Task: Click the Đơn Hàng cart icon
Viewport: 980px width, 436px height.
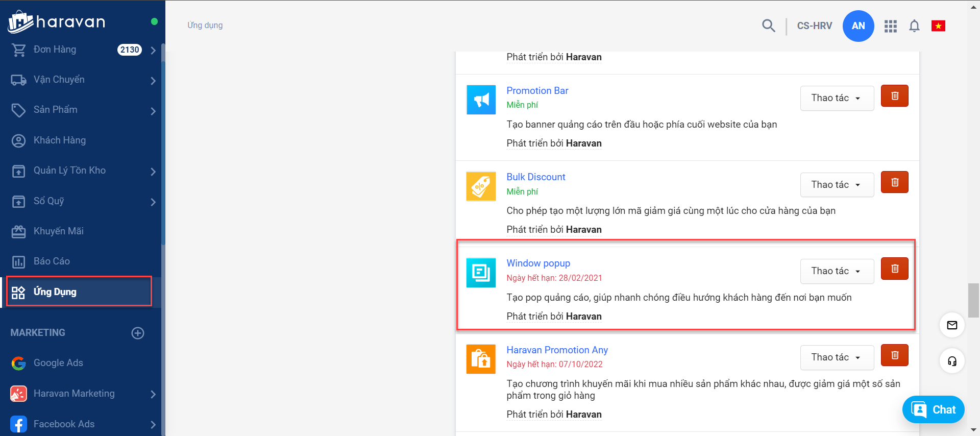Action: 19,50
